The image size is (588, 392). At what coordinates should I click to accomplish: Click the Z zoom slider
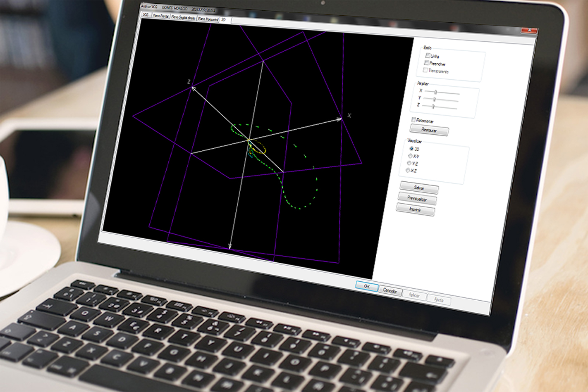[440, 107]
